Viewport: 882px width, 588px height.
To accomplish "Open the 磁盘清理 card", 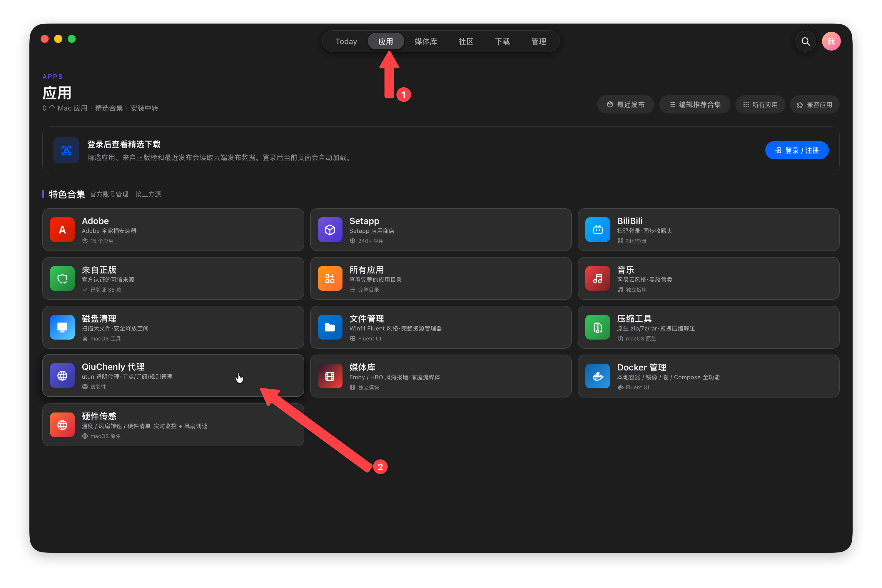I will click(x=173, y=327).
